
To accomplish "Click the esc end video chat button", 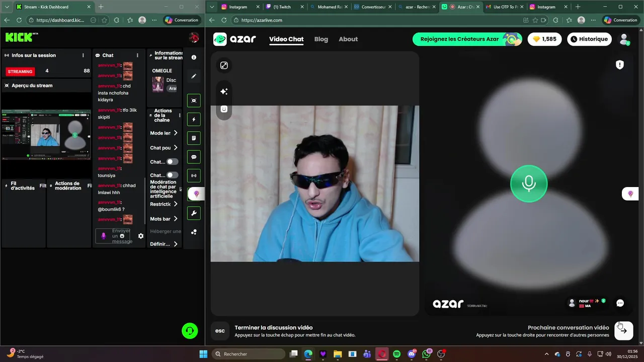I will (x=220, y=331).
